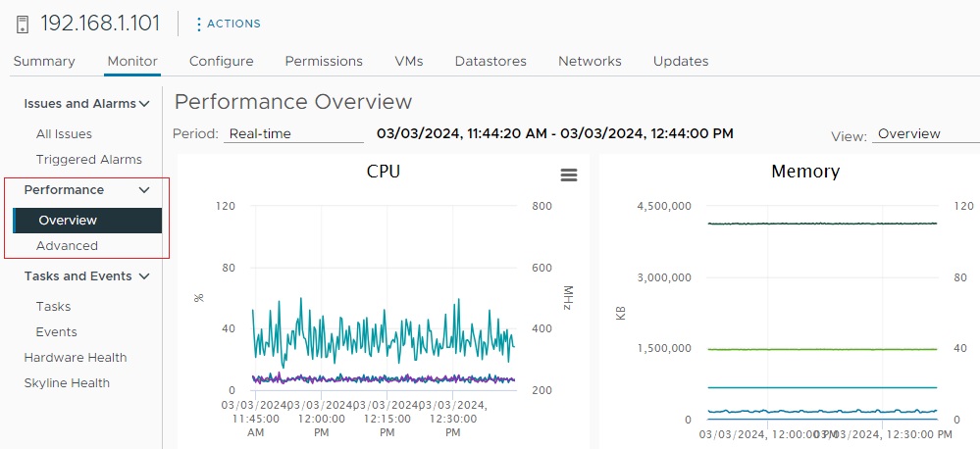
Task: Collapse the Tasks and Events section
Action: pos(144,276)
